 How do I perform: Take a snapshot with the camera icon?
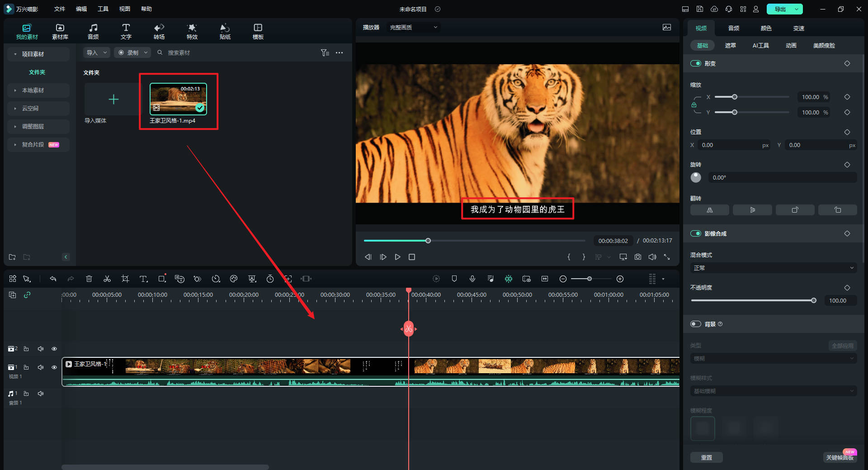[637, 257]
